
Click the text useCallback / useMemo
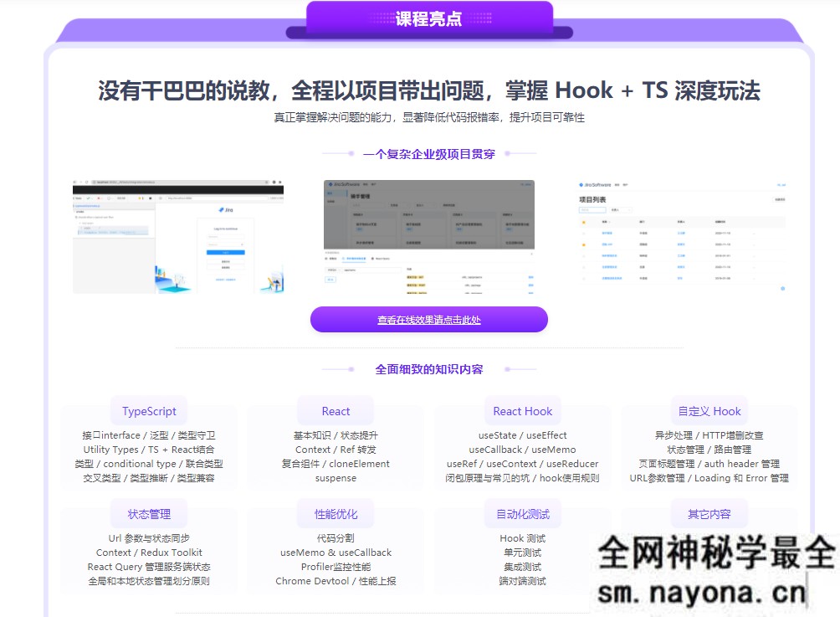522,450
